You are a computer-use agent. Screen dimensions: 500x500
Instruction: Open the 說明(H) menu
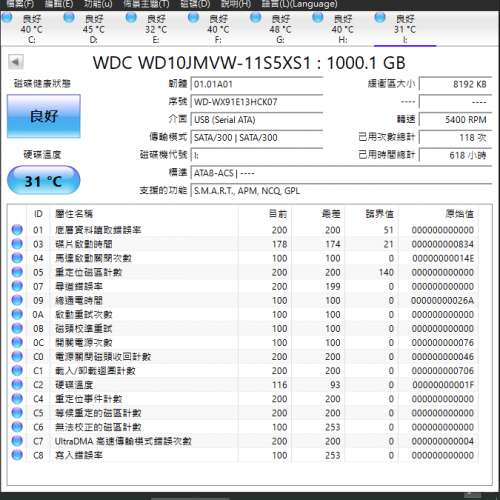[x=236, y=4]
